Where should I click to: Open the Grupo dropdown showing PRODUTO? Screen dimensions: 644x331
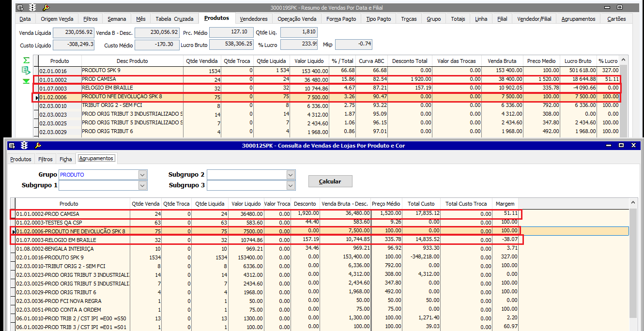[x=142, y=175]
